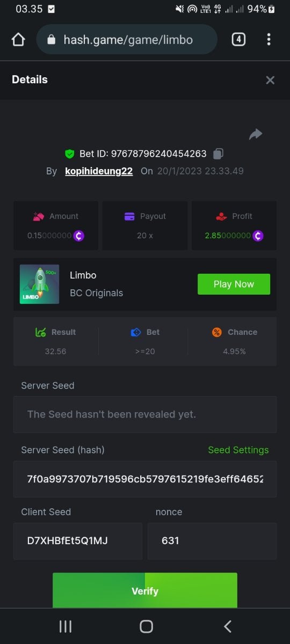Screen dimensions: 290x644
Task: Close the Details panel
Action: 270,80
